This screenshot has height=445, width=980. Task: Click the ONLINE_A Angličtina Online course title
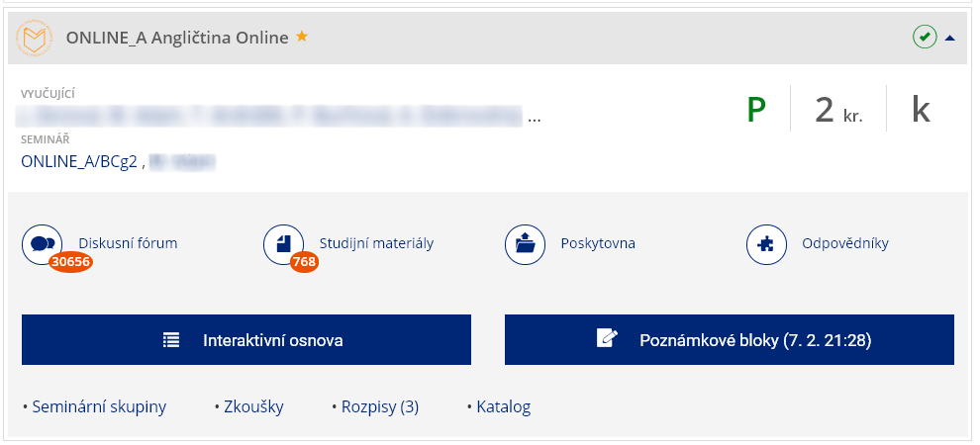tap(177, 38)
